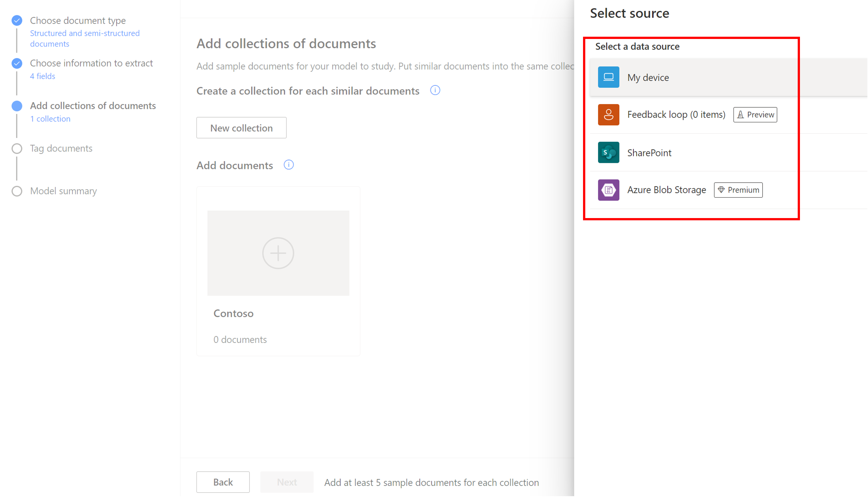
Task: Select the Model summary step circle
Action: point(17,191)
